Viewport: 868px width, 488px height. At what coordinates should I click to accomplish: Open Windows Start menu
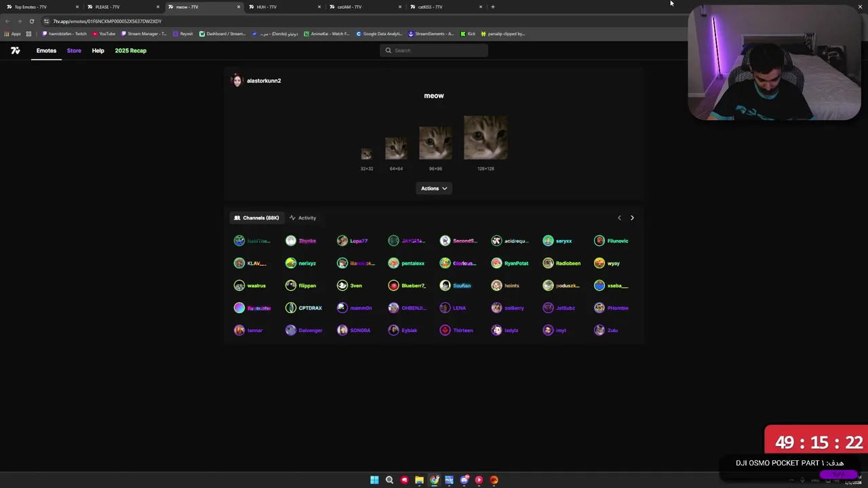pos(374,480)
